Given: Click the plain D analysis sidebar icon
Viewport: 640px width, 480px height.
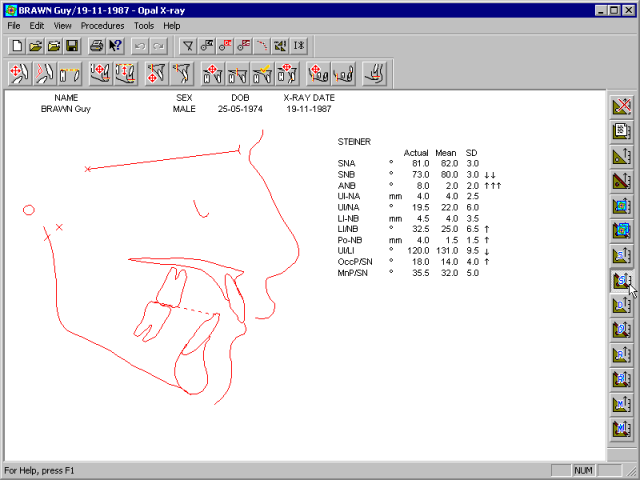Looking at the screenshot, I should point(621,305).
